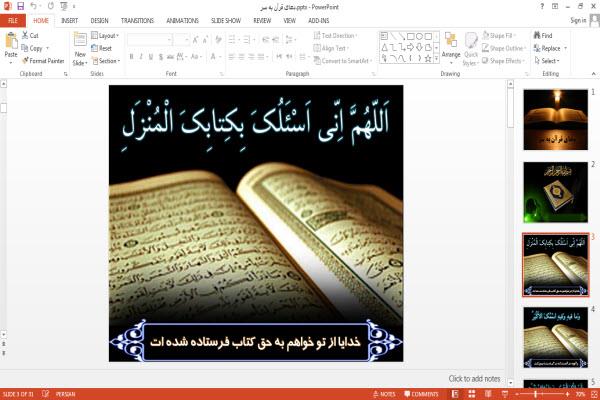Toggle Text Shadow formatting
The width and height of the screenshot is (600, 400).
pos(161,57)
